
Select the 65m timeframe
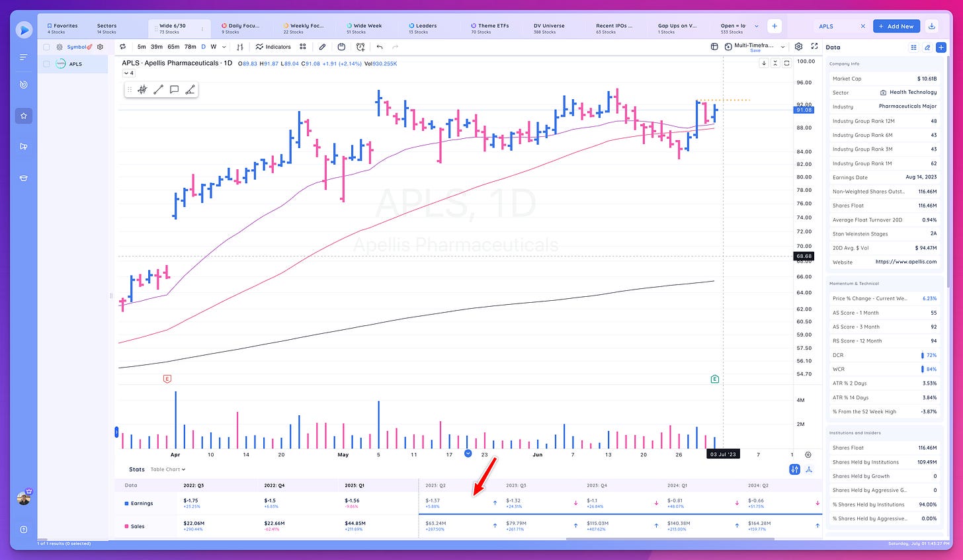coord(173,47)
